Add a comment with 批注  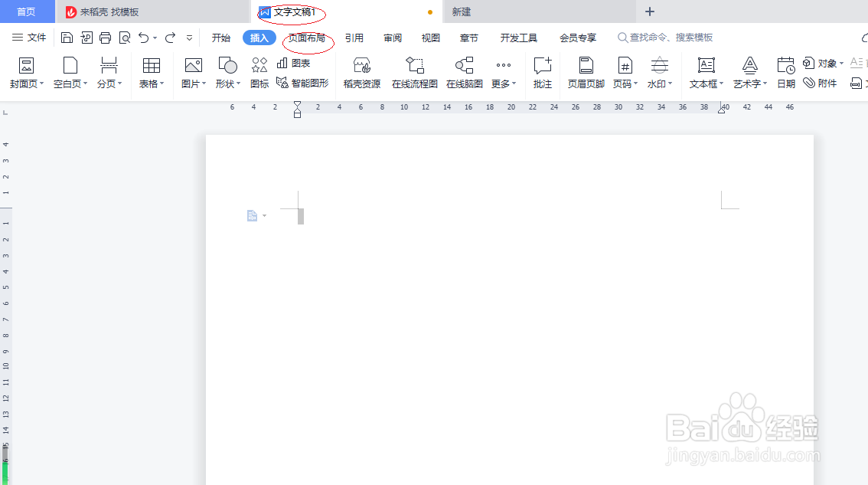pos(543,73)
